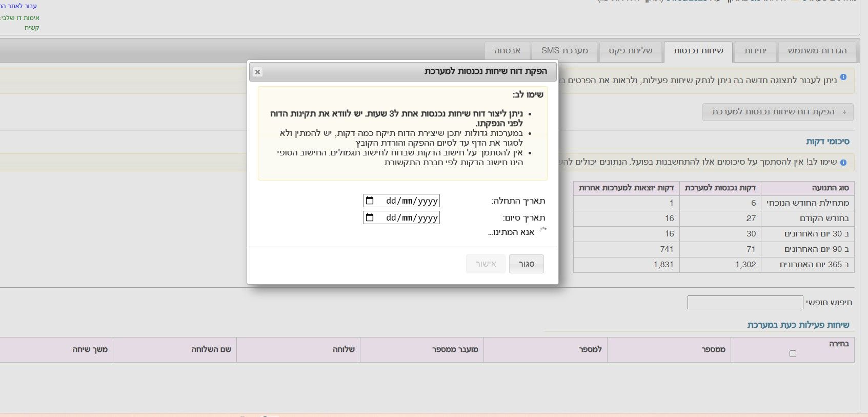
Task: Open the אבטחה tab
Action: (x=507, y=51)
